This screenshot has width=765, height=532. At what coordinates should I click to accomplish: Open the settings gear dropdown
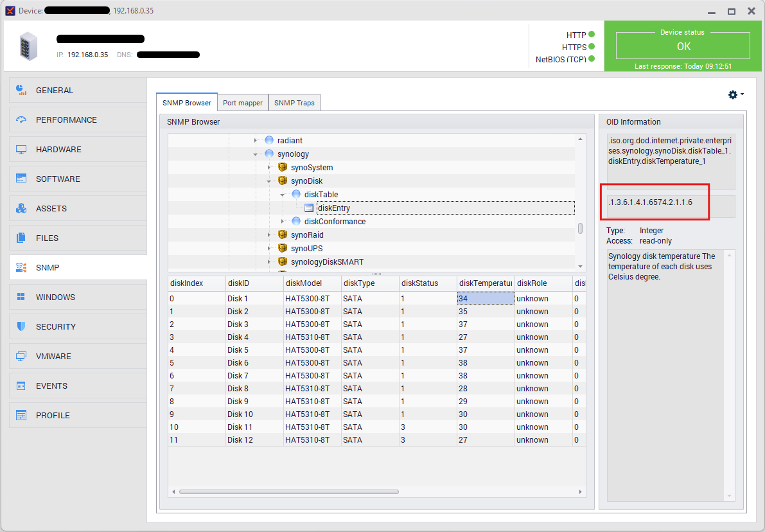click(x=735, y=94)
